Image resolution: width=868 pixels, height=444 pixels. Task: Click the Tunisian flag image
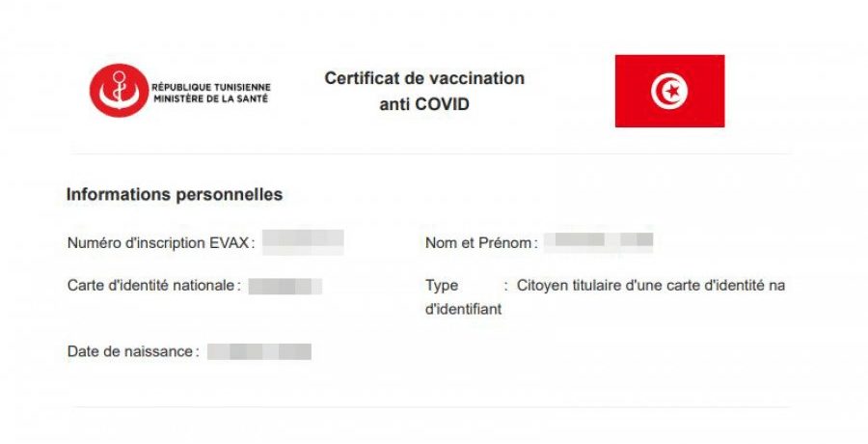tap(669, 91)
